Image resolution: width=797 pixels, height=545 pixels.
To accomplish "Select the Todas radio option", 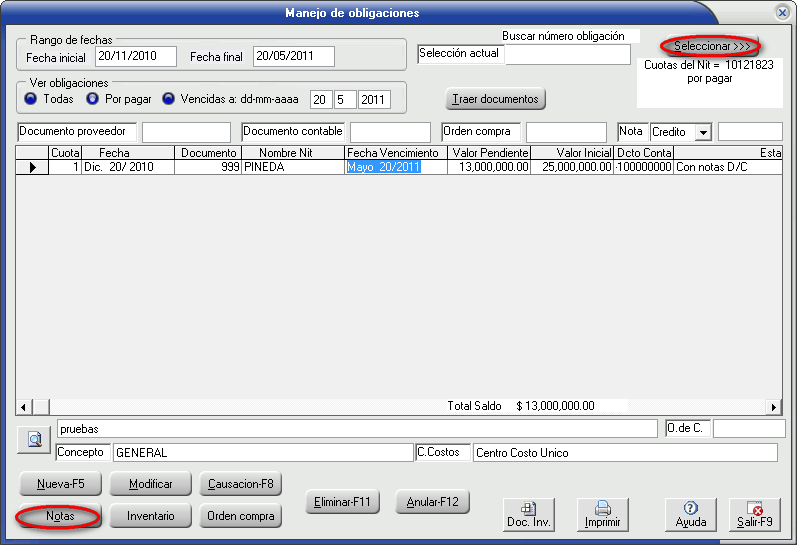I will click(x=31, y=99).
